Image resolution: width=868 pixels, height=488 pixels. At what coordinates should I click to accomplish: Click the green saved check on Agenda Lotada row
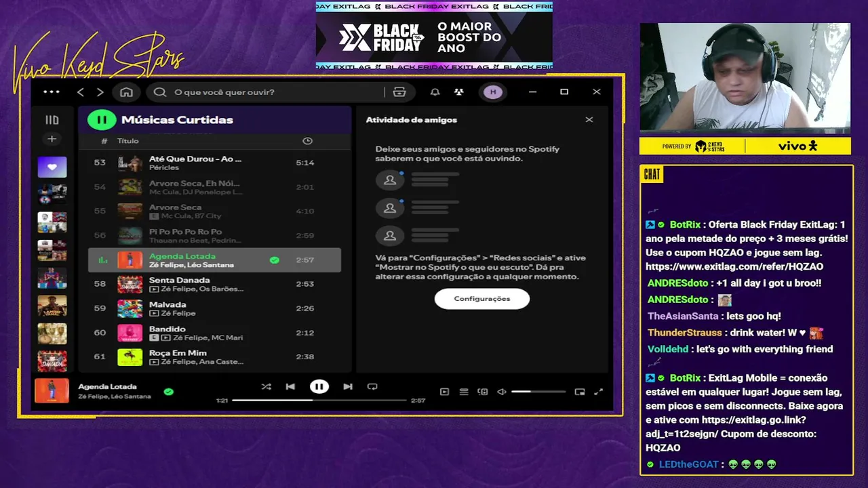click(274, 260)
